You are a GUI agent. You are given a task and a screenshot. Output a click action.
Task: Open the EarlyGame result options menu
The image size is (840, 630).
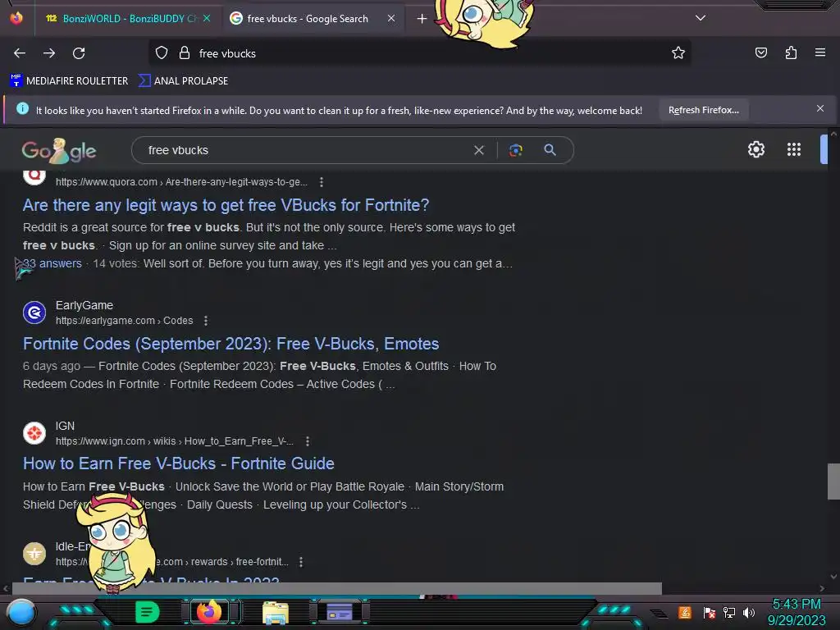(x=206, y=321)
